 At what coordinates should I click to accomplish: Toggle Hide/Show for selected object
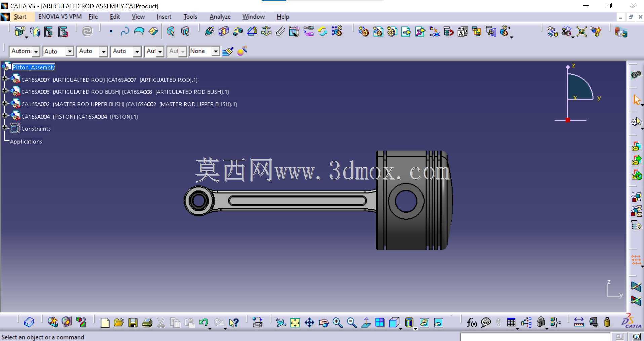click(424, 323)
